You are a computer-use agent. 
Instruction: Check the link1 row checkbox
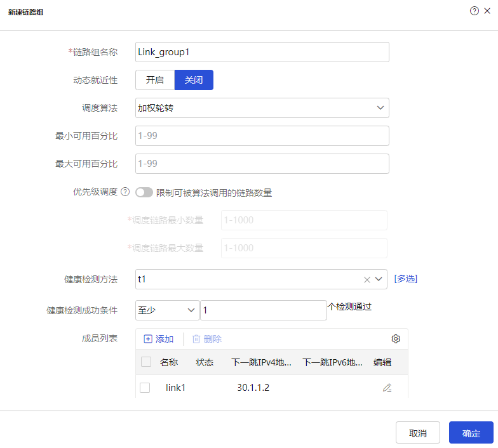click(x=145, y=388)
